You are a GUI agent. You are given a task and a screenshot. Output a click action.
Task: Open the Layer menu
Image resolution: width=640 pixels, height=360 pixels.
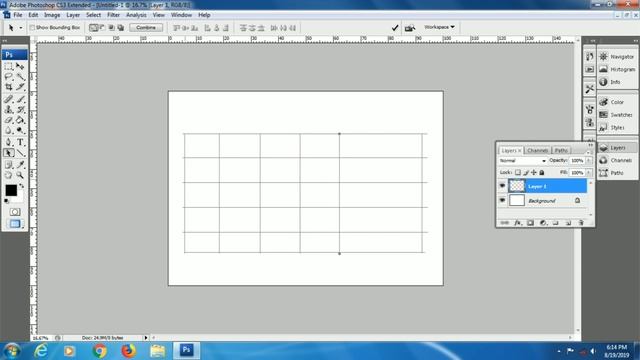click(73, 15)
